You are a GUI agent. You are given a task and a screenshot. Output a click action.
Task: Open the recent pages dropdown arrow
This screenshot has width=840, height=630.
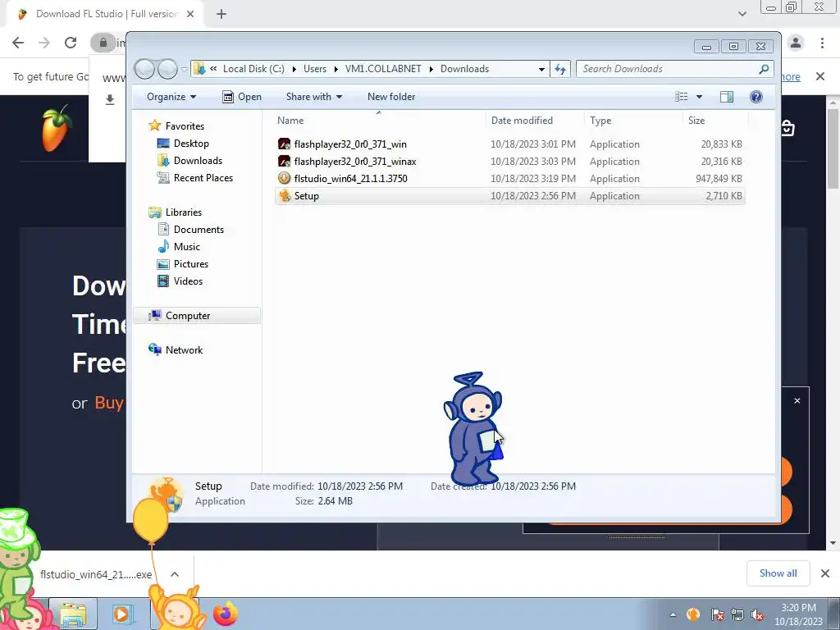(184, 69)
